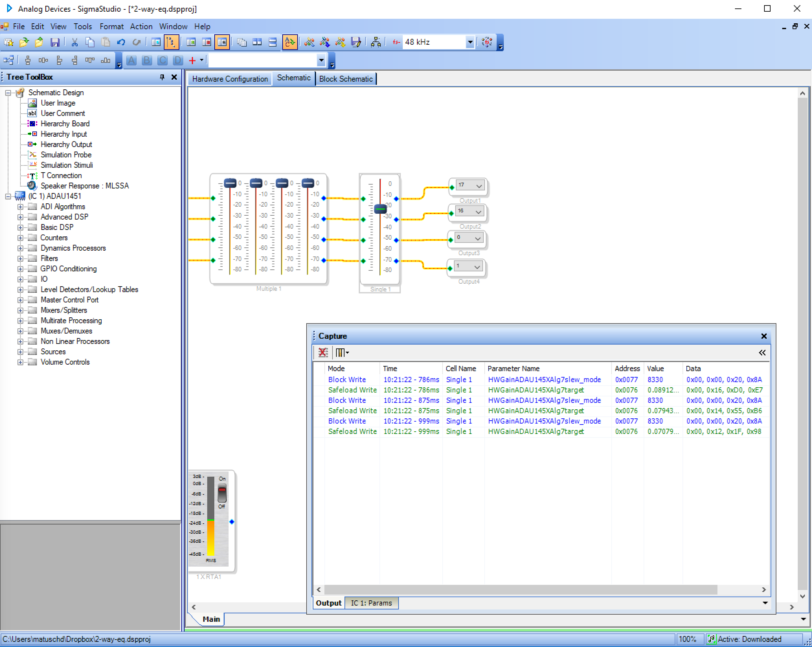Viewport: 812px width, 647px height.
Task: Close the Tree ToolBox panel
Action: (x=174, y=77)
